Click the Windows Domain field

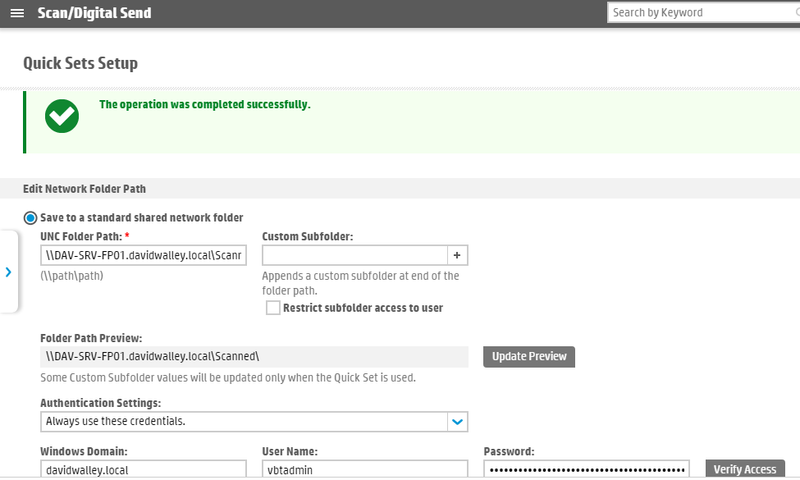143,469
